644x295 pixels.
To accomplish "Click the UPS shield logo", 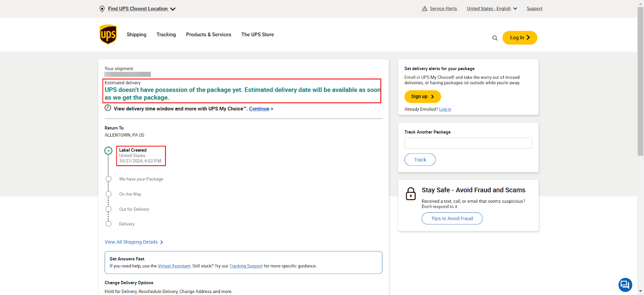I will point(108,35).
